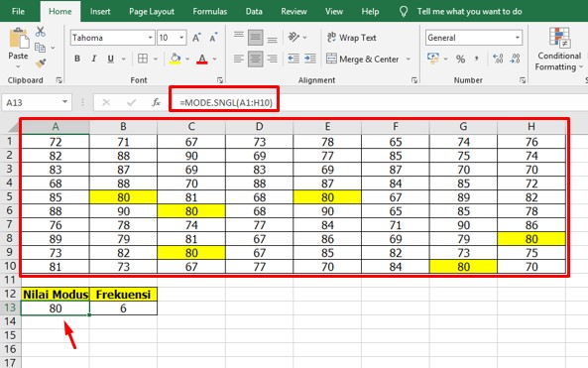
Task: Switch to the Insert tab
Action: (x=100, y=11)
